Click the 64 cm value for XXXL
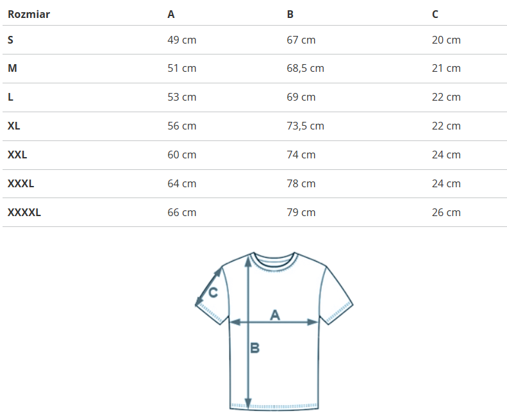The width and height of the screenshot is (507, 420). point(182,183)
